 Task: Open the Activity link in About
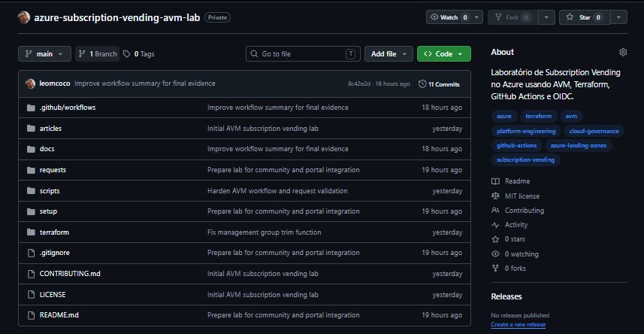pos(516,225)
